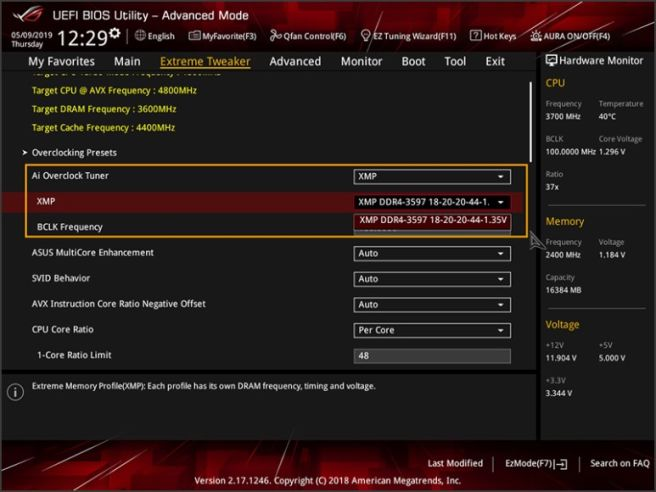Open Search on FAQ

click(620, 463)
